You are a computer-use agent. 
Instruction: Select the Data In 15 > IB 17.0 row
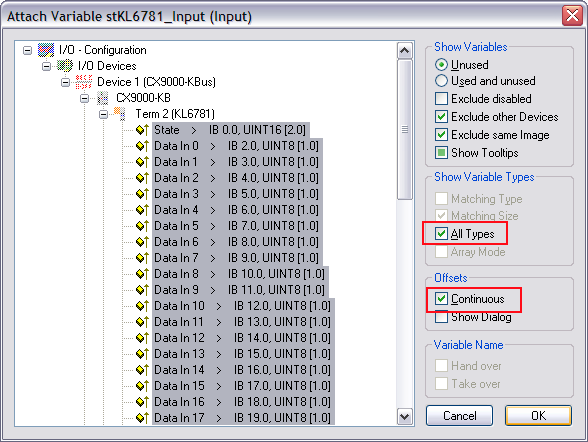click(x=243, y=386)
